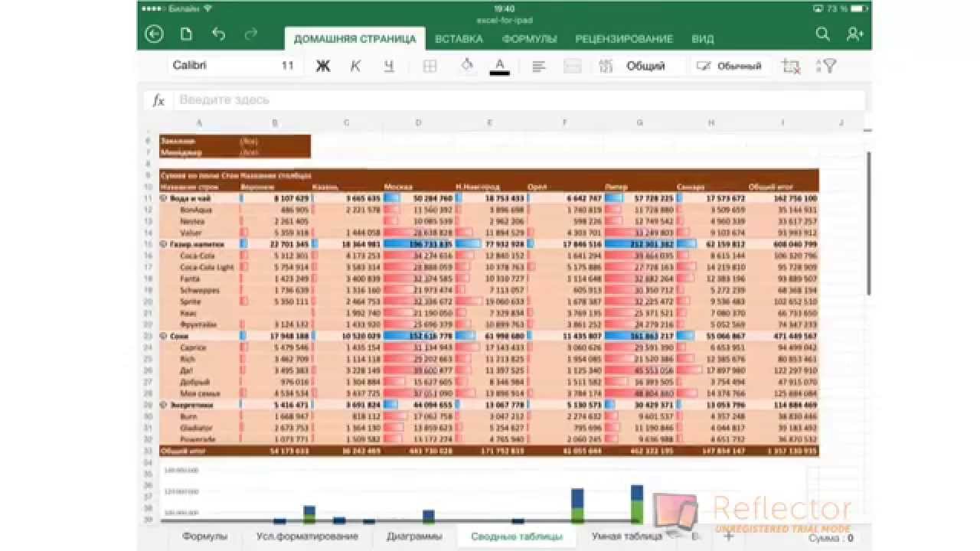Viewport: 980px width, 551px height.
Task: Open the fill color bucket
Action: pos(466,66)
